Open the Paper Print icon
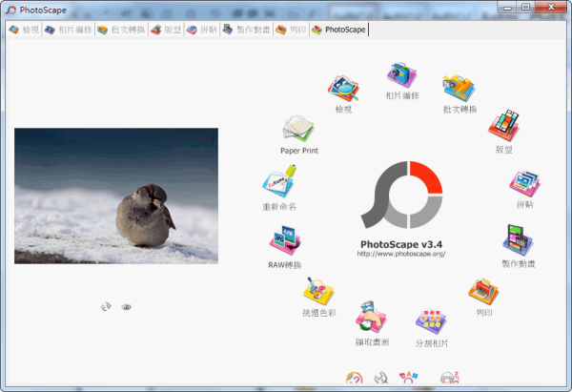Viewport: 572px width, 392px height. (x=299, y=129)
